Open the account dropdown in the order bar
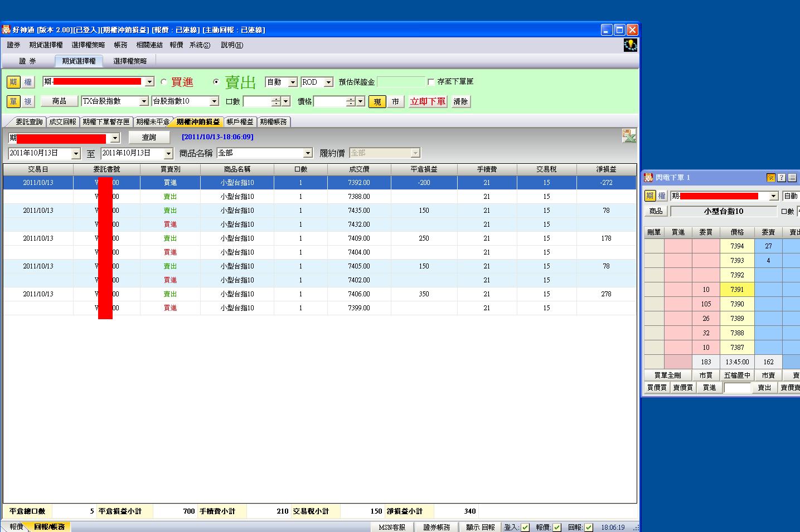Viewport: 800px width, 532px height. pyautogui.click(x=149, y=82)
